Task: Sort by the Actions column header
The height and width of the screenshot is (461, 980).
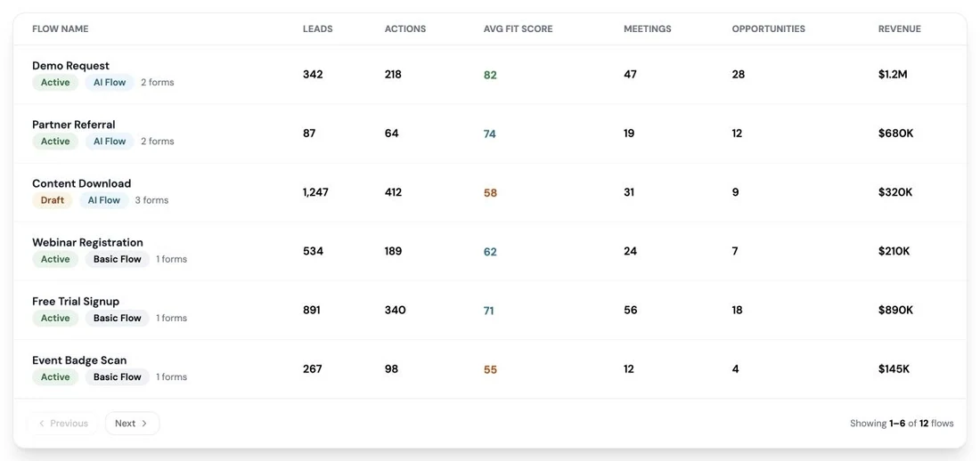Action: pyautogui.click(x=405, y=28)
